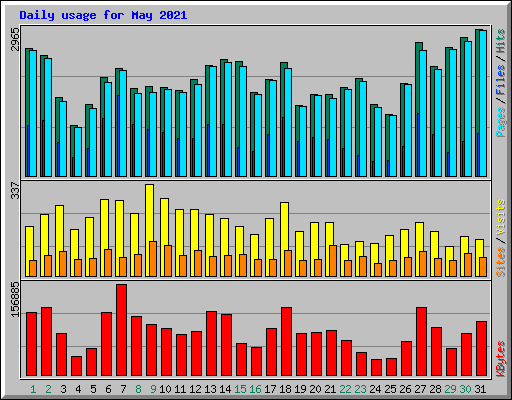The width and height of the screenshot is (512, 400).
Task: Click the red KBytes bar for day 31
Action: [x=482, y=349]
